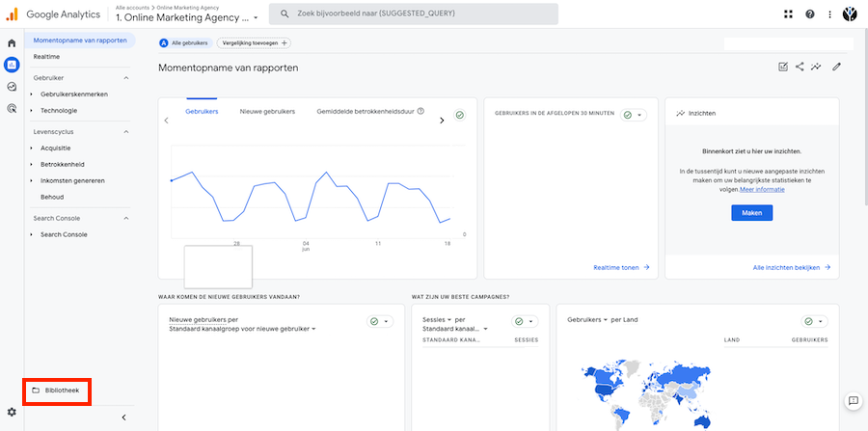Switch to the Nieuwe gebruikers tab
The height and width of the screenshot is (431, 868).
pos(267,112)
